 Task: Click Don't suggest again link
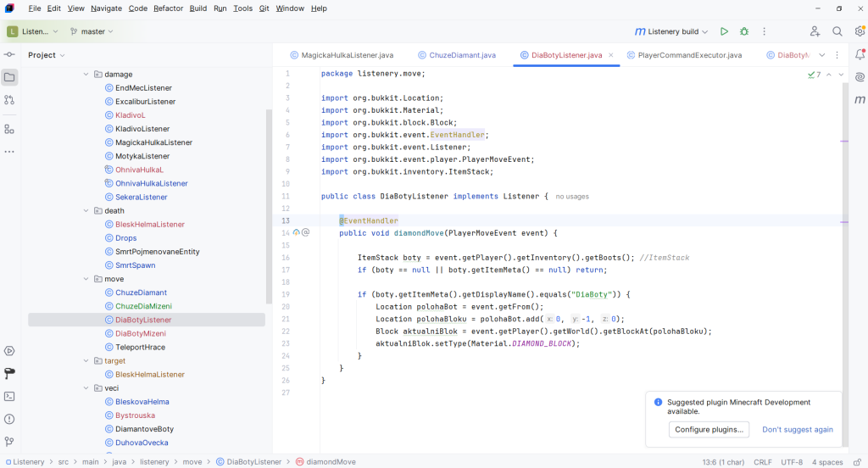click(x=797, y=429)
